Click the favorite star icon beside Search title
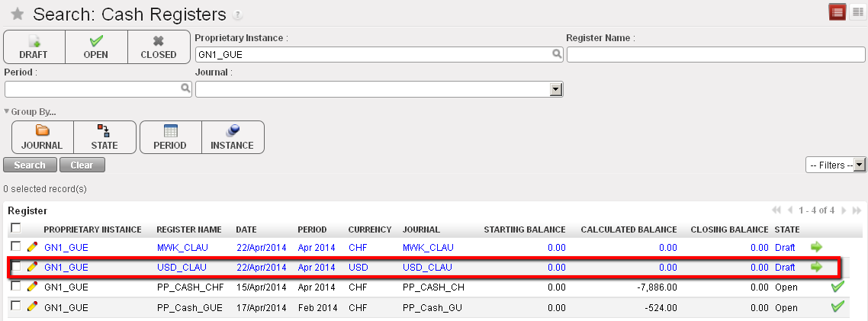This screenshot has height=321, width=868. [17, 14]
